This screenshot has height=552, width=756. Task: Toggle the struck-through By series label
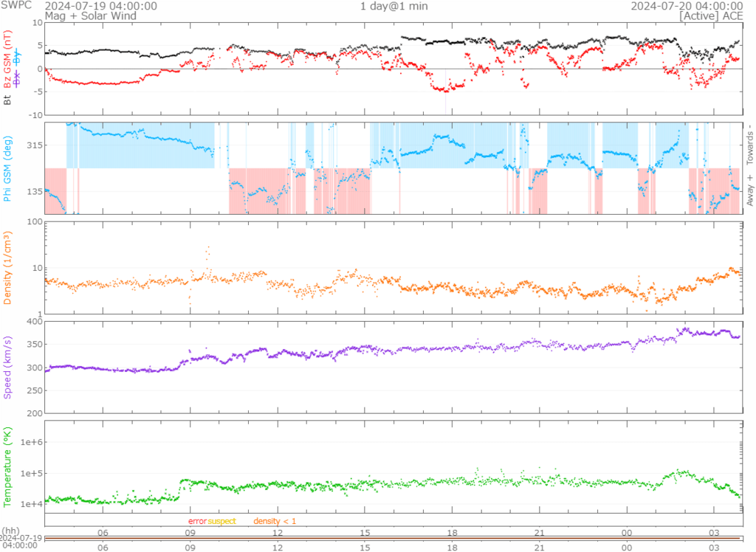click(18, 58)
